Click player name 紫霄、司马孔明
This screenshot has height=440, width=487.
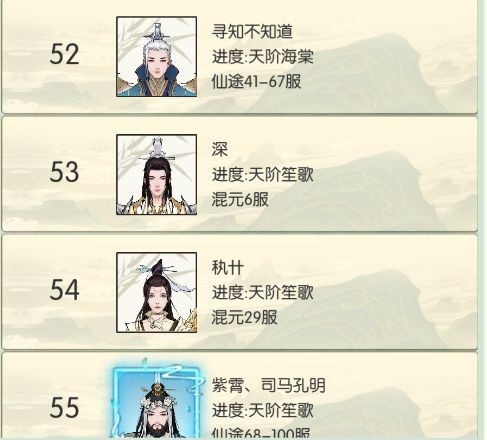268,385
